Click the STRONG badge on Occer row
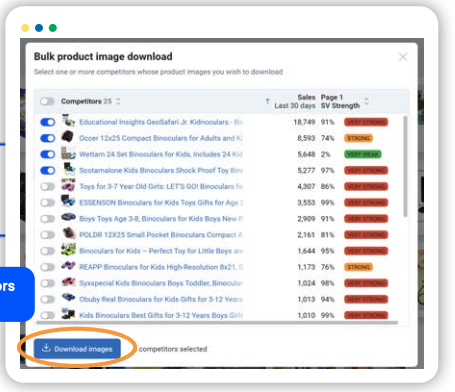 tap(358, 138)
